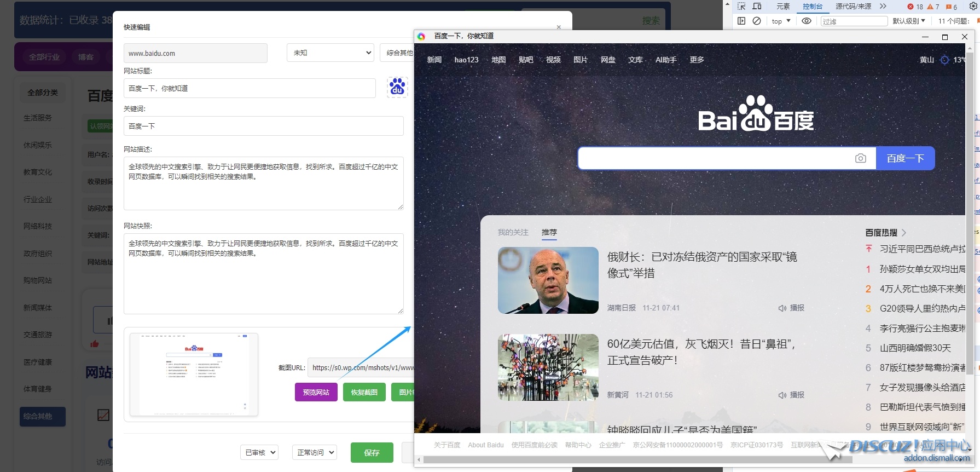Clear the console with the ban icon
The image size is (980, 472).
click(757, 21)
